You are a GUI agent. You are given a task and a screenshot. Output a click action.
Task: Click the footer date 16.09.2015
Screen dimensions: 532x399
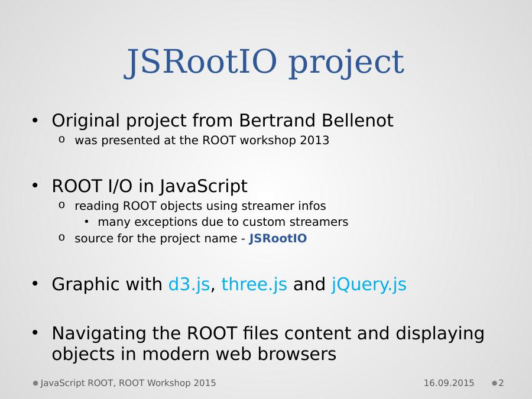(449, 383)
